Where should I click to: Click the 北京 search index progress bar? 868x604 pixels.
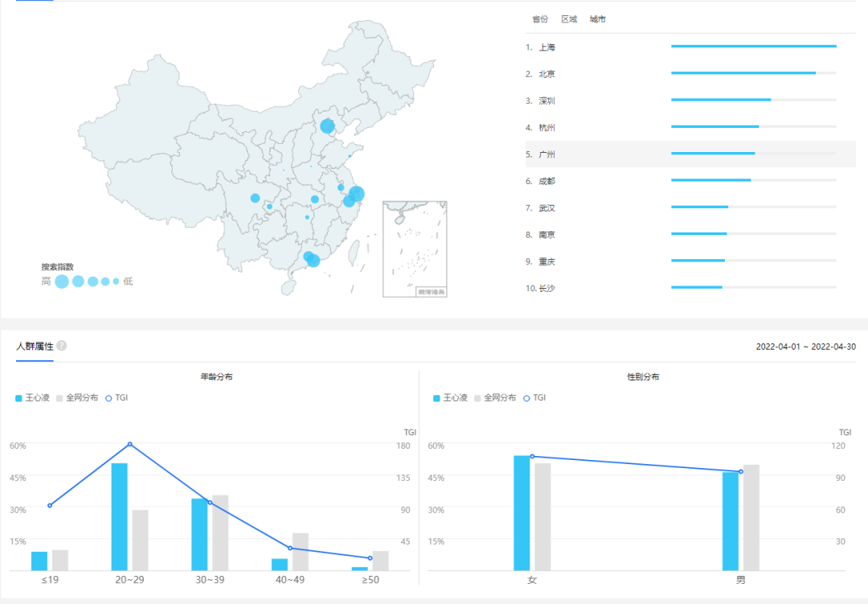(753, 72)
